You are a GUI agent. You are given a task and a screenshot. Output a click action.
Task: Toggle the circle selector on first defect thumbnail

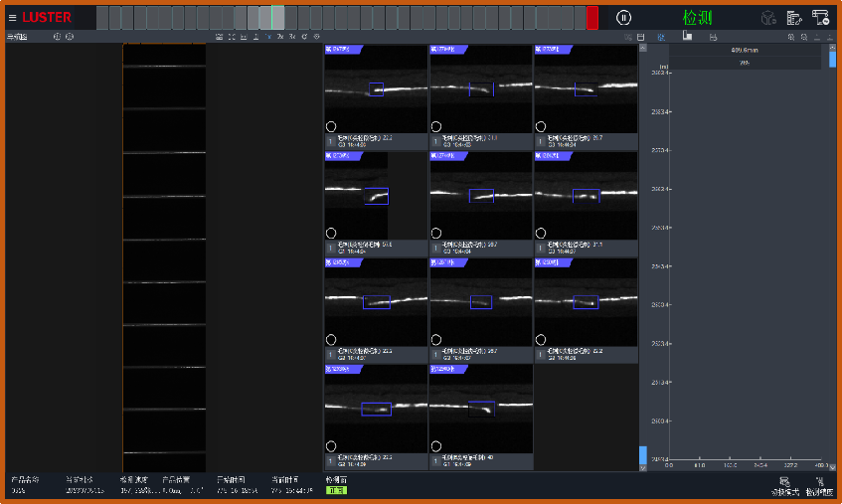tap(331, 126)
